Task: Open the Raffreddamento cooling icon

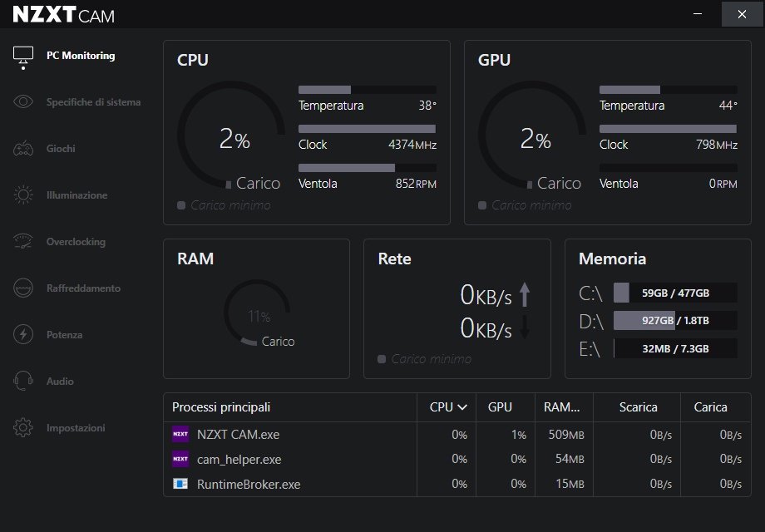Action: tap(23, 288)
